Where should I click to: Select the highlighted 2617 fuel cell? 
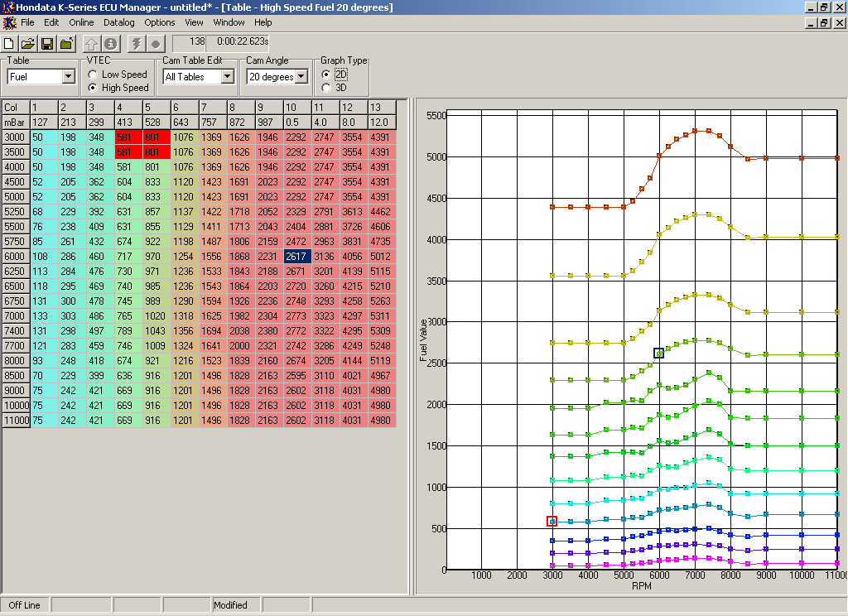[x=297, y=257]
